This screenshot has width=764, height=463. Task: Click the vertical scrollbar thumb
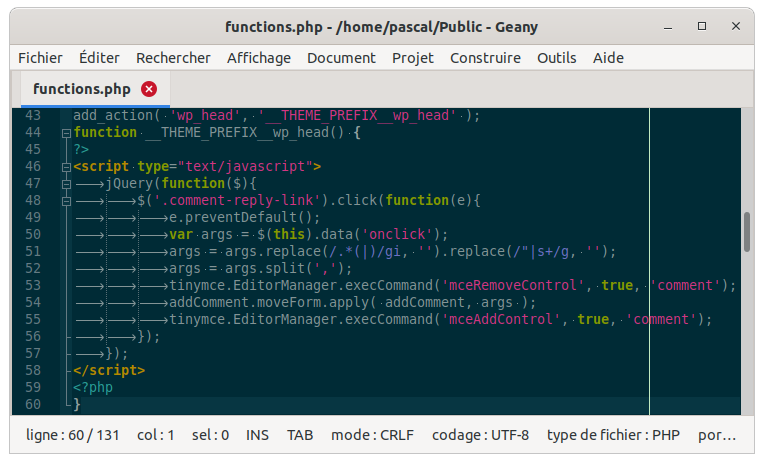(x=747, y=232)
